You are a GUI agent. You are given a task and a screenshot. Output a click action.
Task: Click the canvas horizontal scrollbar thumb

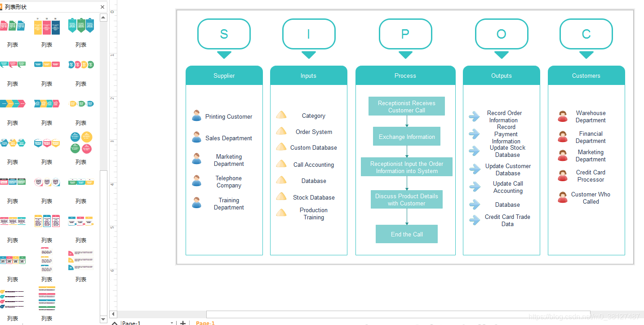(398, 314)
